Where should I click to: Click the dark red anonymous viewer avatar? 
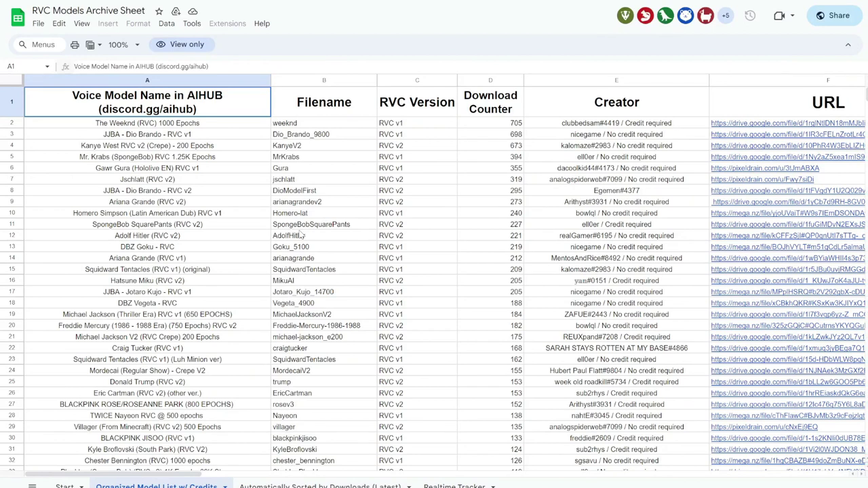[x=705, y=16]
